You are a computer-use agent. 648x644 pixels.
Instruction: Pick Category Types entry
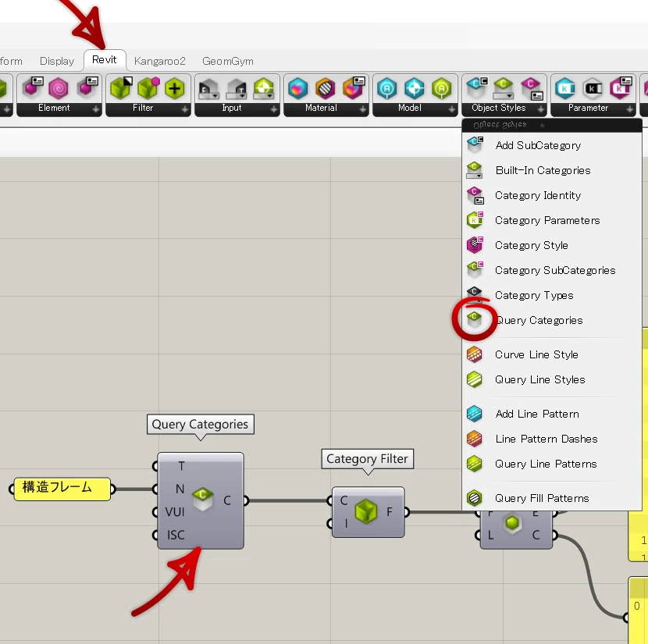tap(552, 295)
